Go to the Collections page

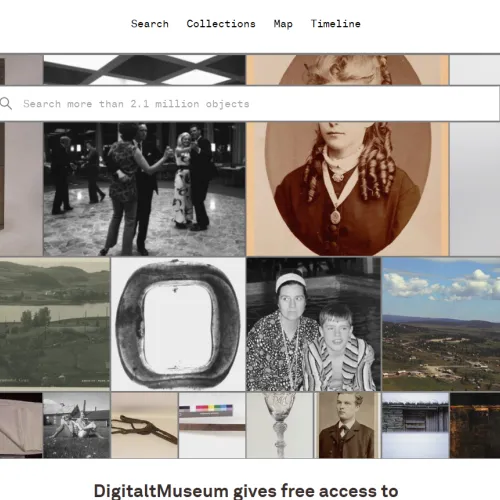[221, 24]
